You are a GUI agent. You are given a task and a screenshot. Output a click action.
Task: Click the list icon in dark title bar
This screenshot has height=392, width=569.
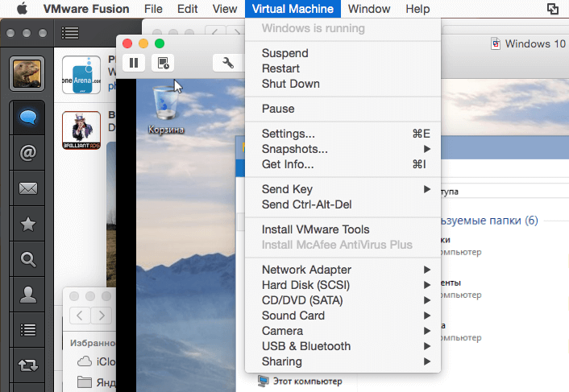(70, 33)
